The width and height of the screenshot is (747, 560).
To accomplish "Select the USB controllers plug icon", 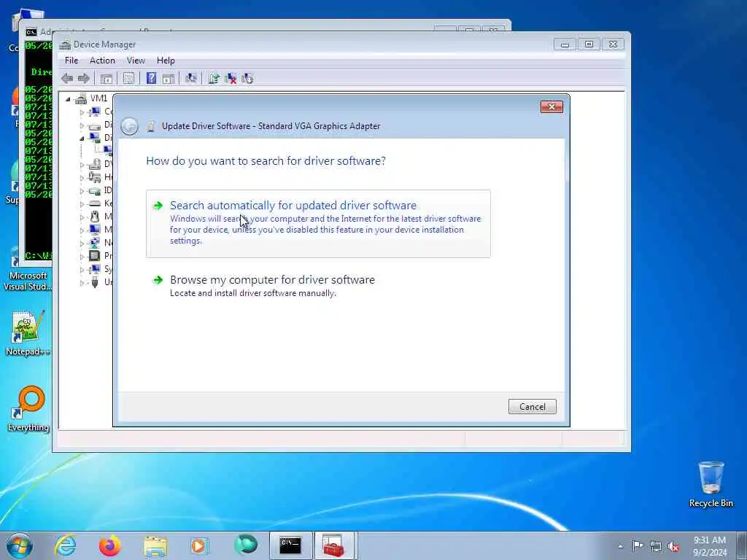I will (x=95, y=282).
